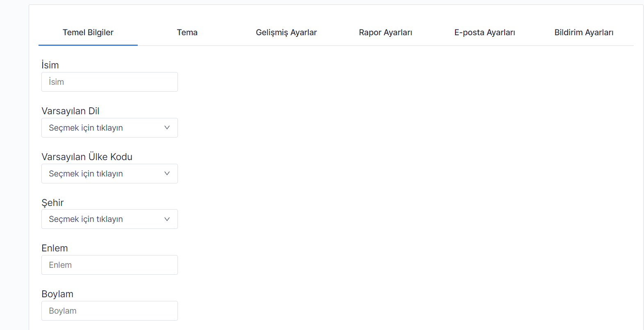Image resolution: width=644 pixels, height=330 pixels.
Task: Click the Enlem label above the field
Action: coord(55,248)
